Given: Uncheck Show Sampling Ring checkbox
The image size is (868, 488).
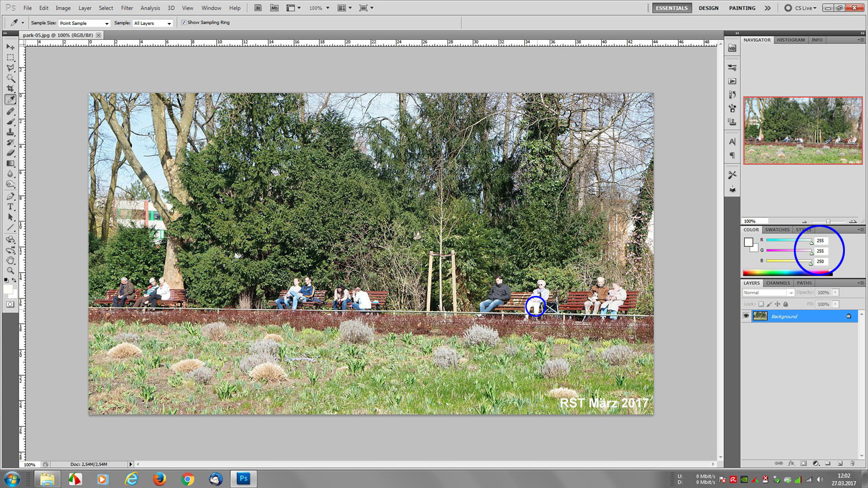Looking at the screenshot, I should point(184,23).
